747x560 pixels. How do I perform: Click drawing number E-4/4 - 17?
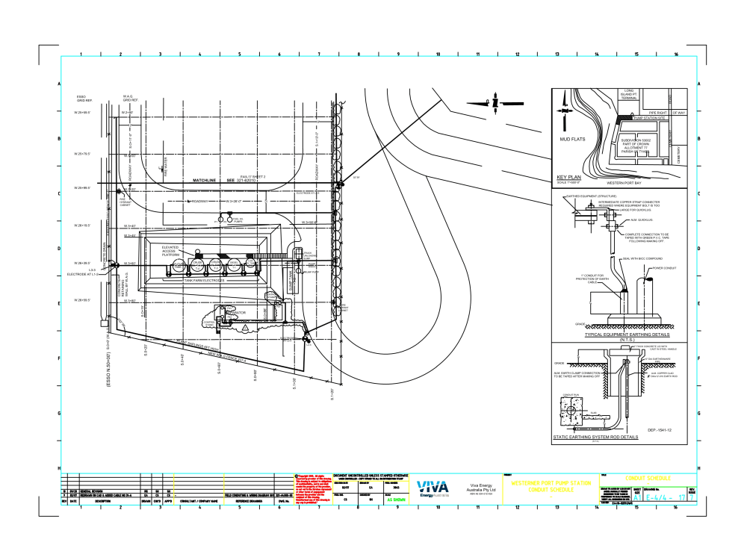pyautogui.click(x=665, y=498)
